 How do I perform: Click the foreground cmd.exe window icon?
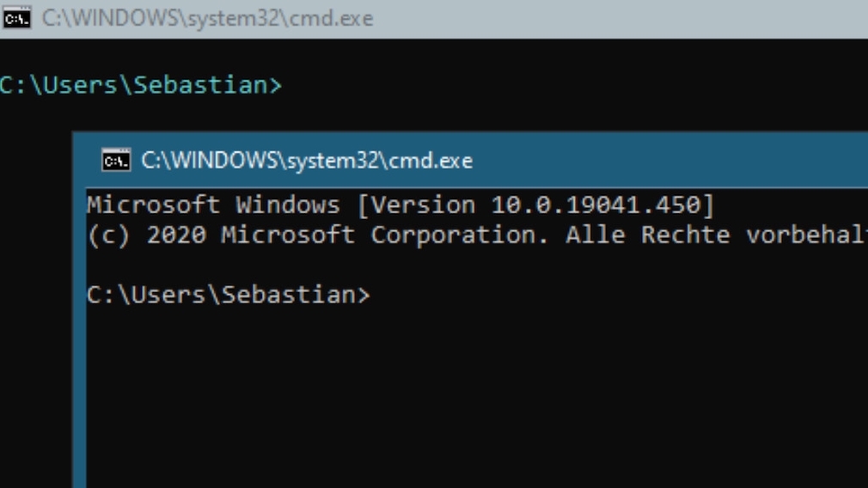tap(116, 161)
